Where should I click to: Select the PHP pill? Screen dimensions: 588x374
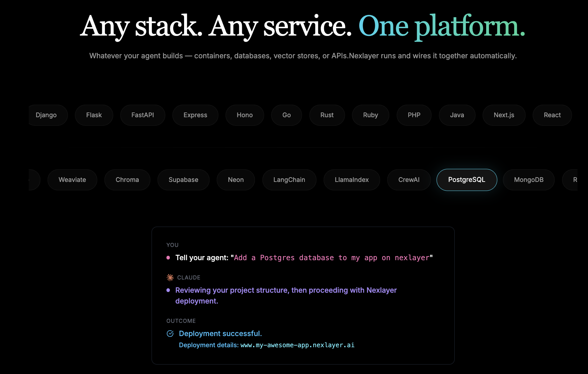coord(414,115)
